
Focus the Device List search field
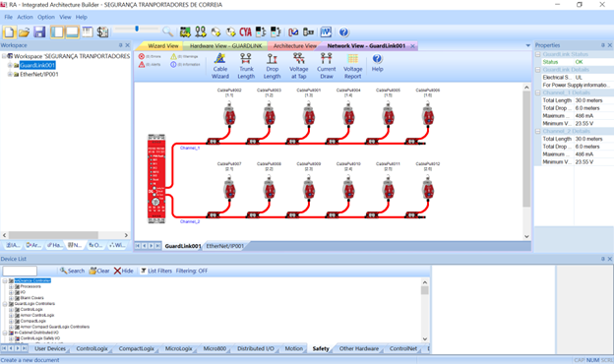point(20,271)
